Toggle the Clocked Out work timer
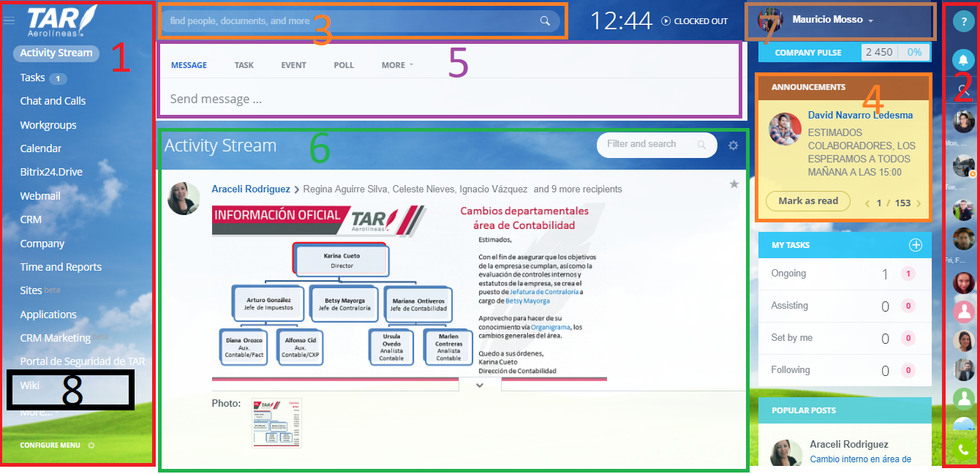 pyautogui.click(x=695, y=21)
